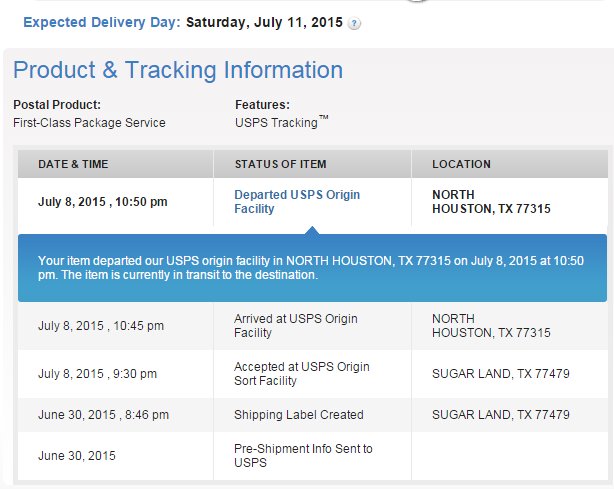Click the bold NORTH HOUSTON, TX 77315 location

click(491, 202)
